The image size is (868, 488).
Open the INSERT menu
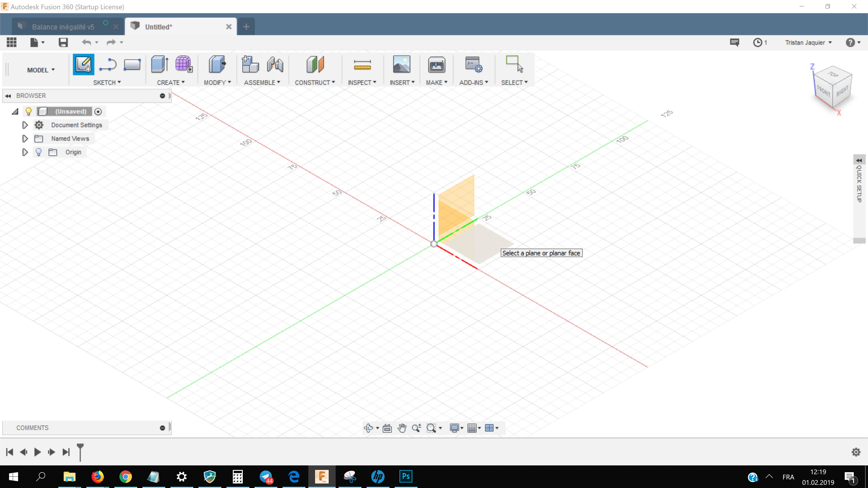402,82
